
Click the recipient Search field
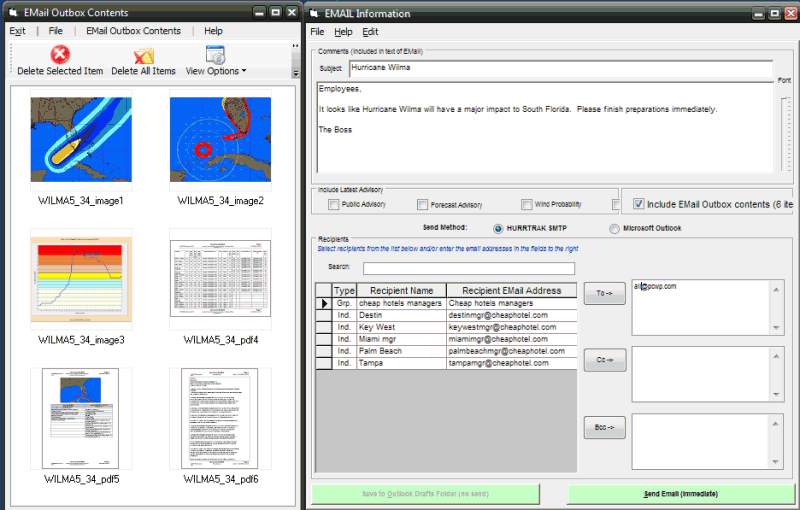click(x=468, y=268)
